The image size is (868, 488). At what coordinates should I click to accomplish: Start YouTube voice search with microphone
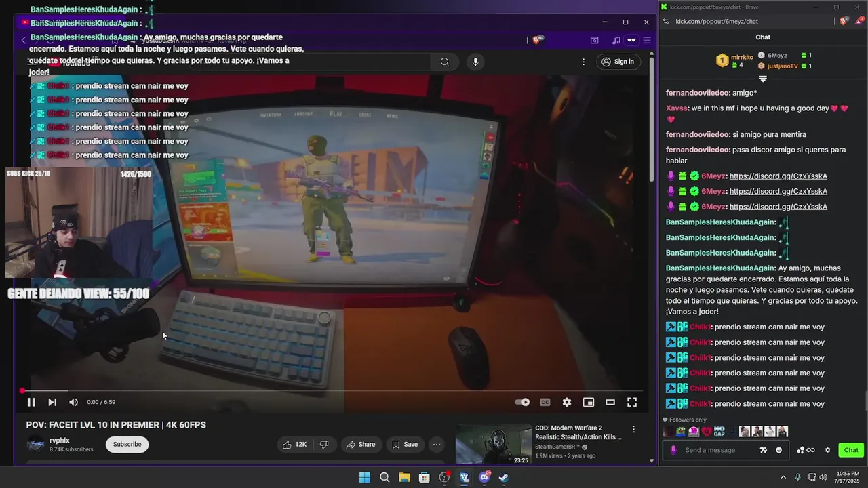click(475, 62)
